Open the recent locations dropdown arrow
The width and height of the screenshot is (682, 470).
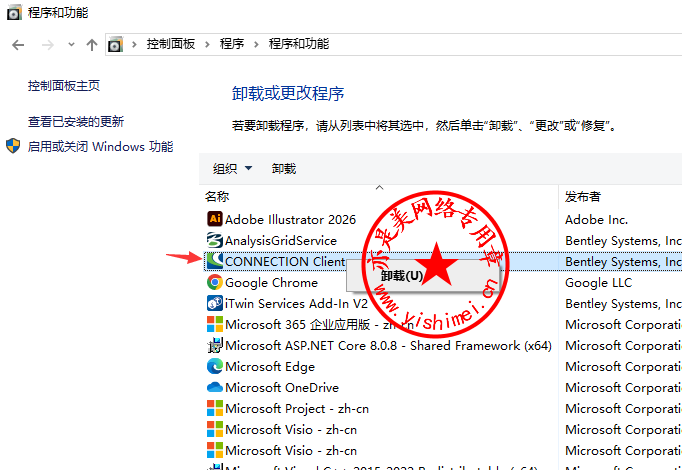(x=70, y=45)
